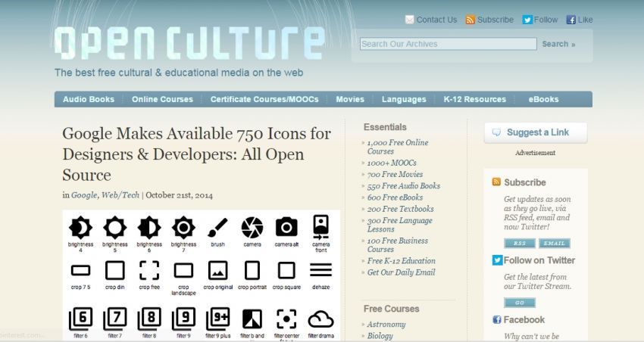The height and width of the screenshot is (342, 644).
Task: Open the 300 Free Language Lessons link
Action: pos(399,225)
